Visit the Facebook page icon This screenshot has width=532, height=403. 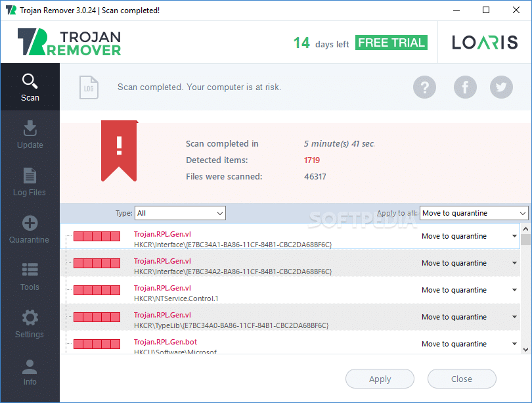(x=465, y=87)
